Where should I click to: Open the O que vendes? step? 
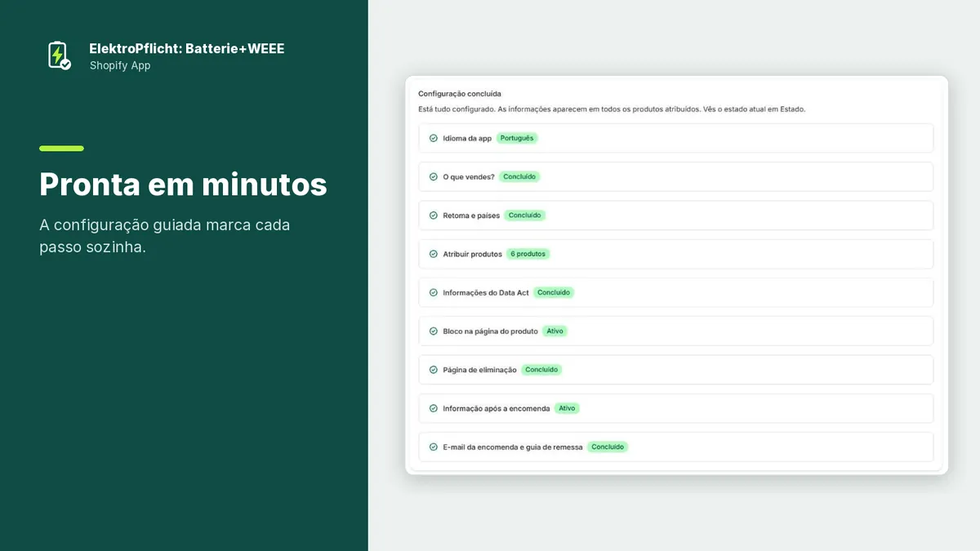[675, 176]
